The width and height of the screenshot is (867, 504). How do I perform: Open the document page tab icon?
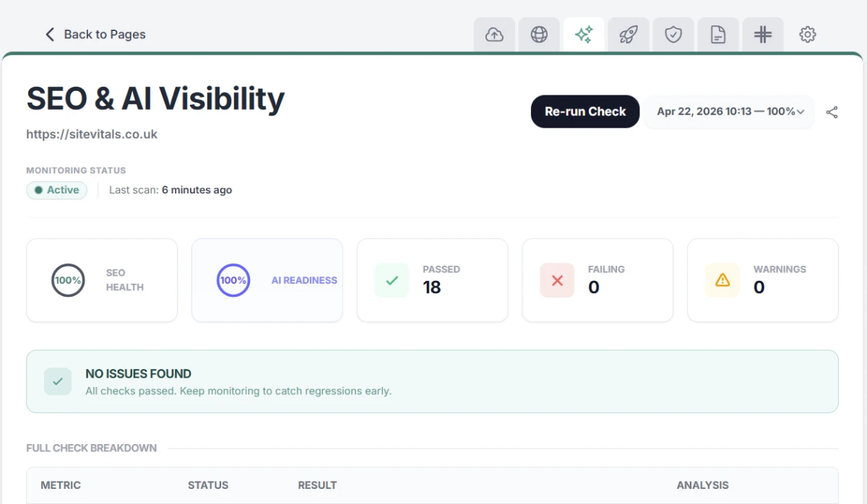pos(718,35)
